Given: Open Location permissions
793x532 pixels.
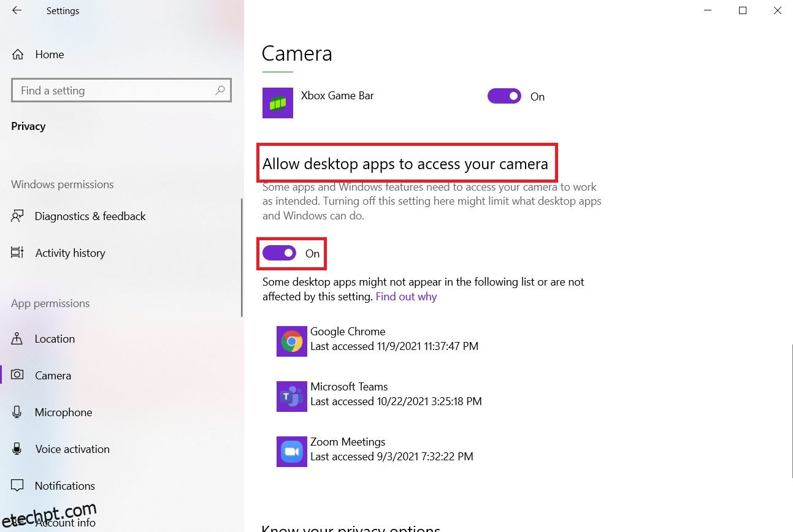Looking at the screenshot, I should click(x=55, y=339).
